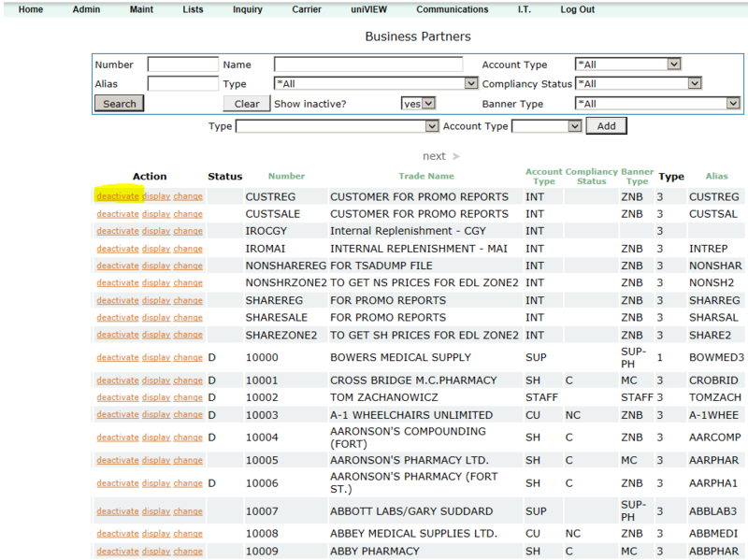Select the alias cell TOMZACH

(715, 397)
